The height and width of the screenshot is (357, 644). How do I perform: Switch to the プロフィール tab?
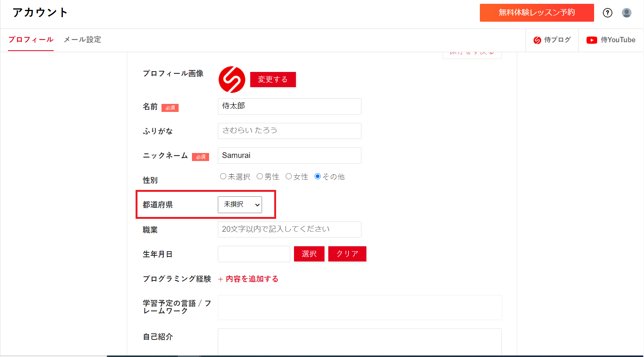tap(31, 40)
